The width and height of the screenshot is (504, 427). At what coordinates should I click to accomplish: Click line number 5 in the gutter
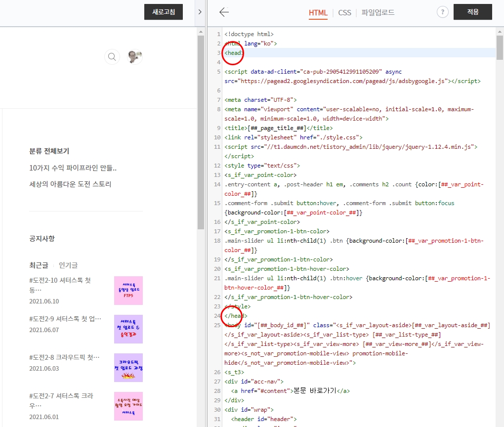218,72
